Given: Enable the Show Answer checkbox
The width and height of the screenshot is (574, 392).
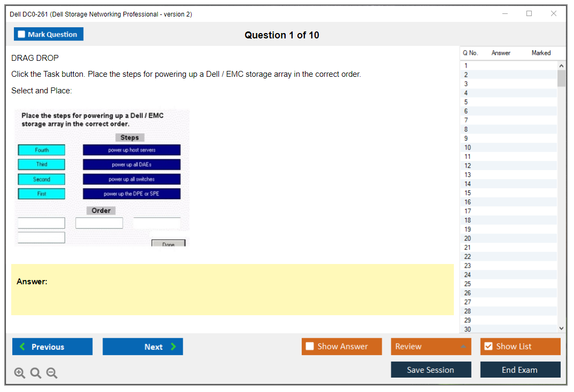Looking at the screenshot, I should click(x=310, y=347).
